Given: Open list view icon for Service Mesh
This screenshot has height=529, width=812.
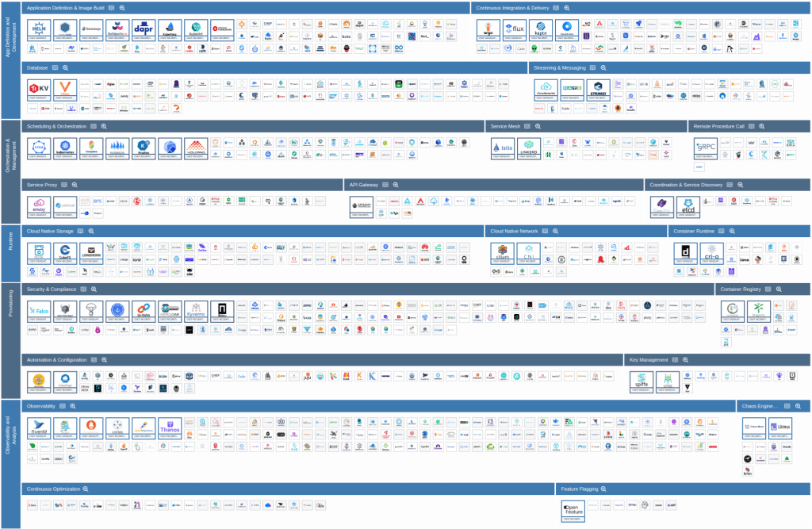Looking at the screenshot, I should point(525,126).
